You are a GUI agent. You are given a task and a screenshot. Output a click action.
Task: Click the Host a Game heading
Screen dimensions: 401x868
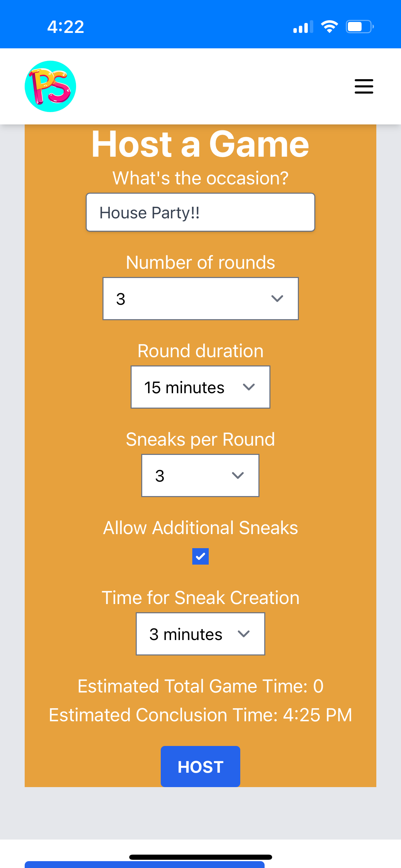click(200, 144)
